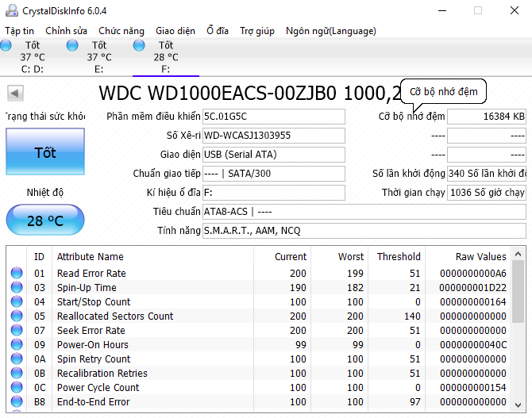Click the firmware field 5C.01G5C

[274, 117]
